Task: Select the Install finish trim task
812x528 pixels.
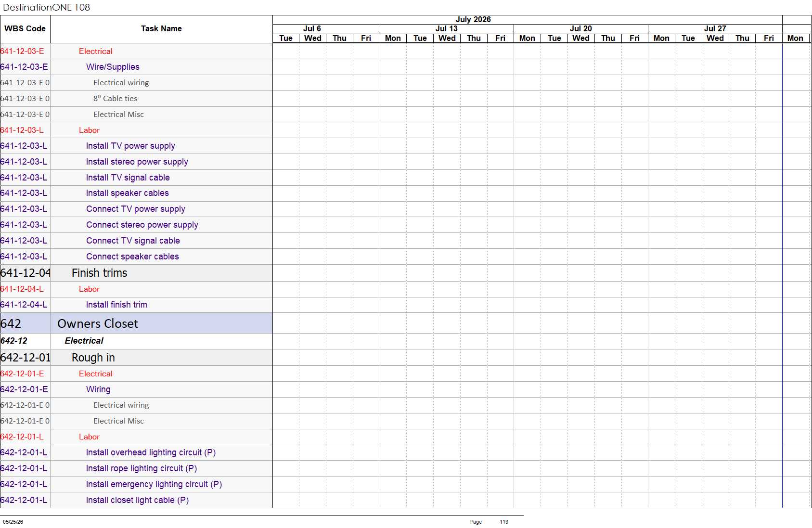Action: point(136,305)
